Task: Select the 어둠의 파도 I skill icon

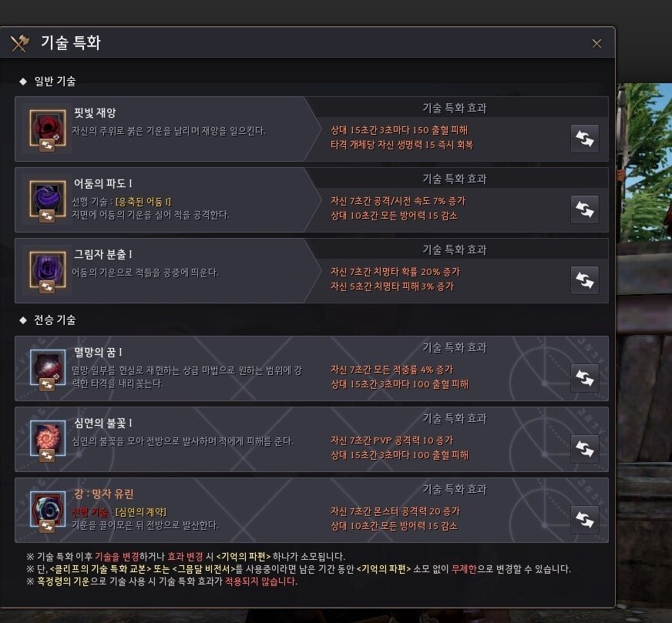Action: [x=48, y=199]
